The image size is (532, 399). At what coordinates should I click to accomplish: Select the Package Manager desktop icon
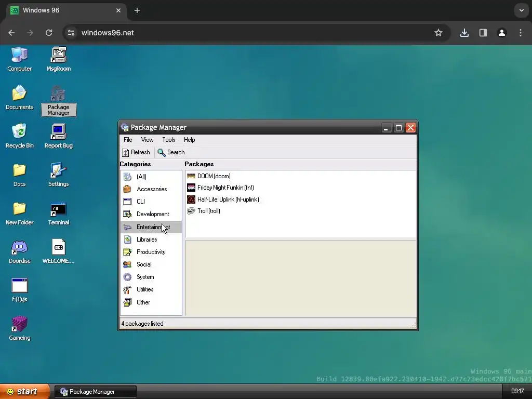pyautogui.click(x=58, y=101)
